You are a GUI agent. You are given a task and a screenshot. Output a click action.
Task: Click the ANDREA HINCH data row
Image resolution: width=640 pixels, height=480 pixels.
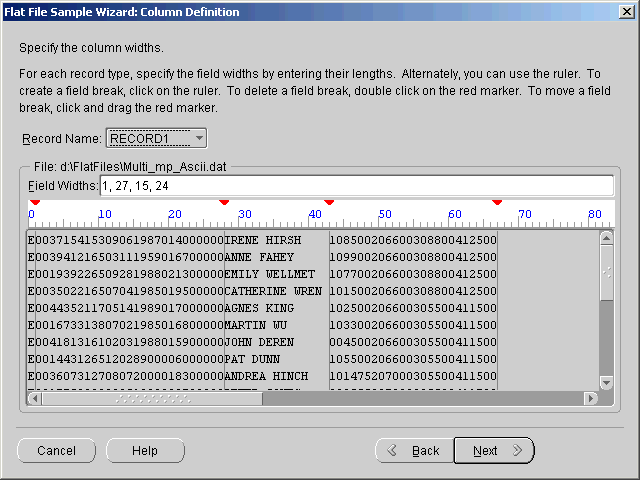click(262, 376)
